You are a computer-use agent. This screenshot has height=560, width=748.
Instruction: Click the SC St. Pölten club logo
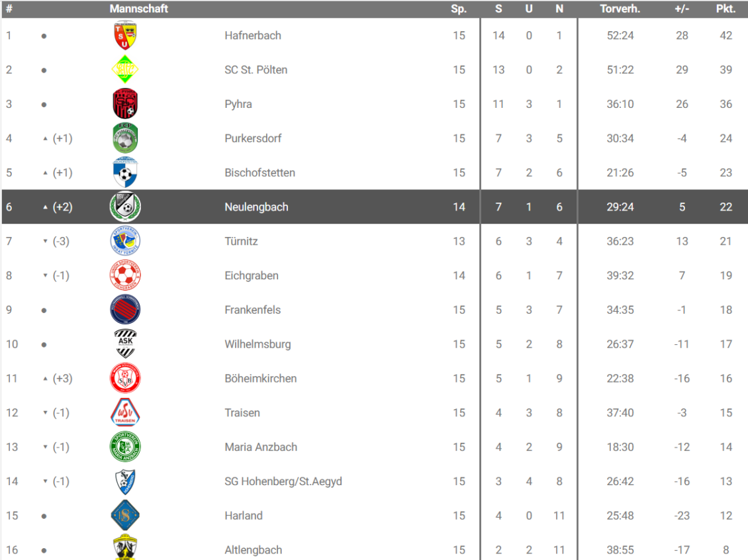pyautogui.click(x=125, y=70)
